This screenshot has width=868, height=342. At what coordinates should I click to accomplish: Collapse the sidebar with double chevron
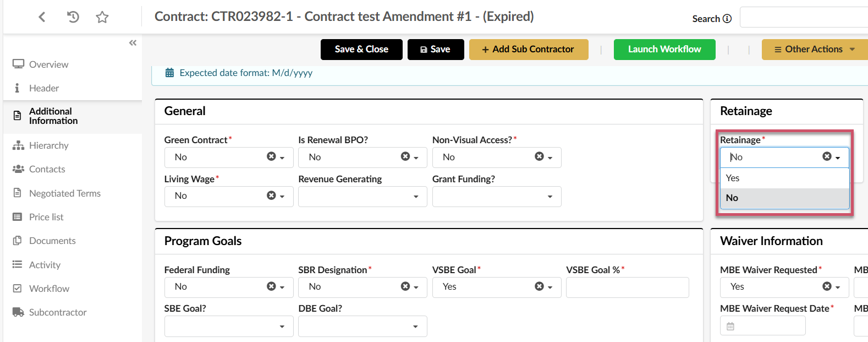133,43
